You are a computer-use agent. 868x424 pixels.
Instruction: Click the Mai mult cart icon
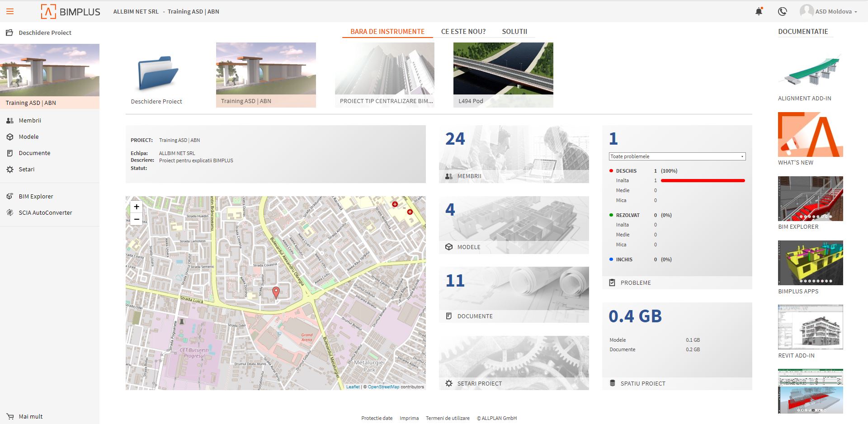tap(10, 416)
